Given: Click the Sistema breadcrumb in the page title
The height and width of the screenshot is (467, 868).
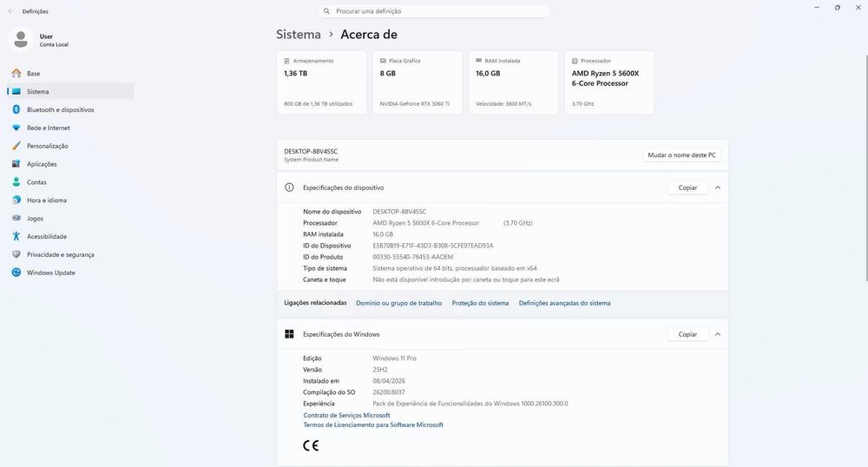Looking at the screenshot, I should point(299,35).
